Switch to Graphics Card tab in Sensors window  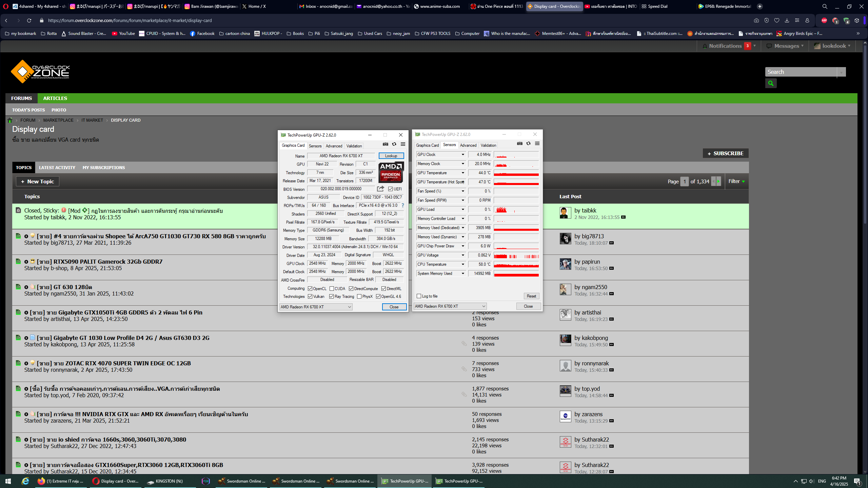click(427, 145)
